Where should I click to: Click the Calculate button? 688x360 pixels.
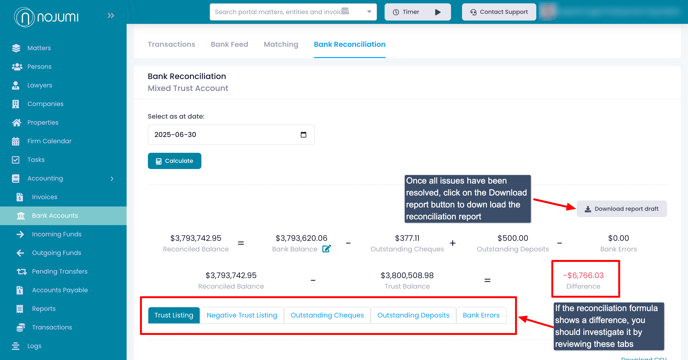[x=175, y=161]
